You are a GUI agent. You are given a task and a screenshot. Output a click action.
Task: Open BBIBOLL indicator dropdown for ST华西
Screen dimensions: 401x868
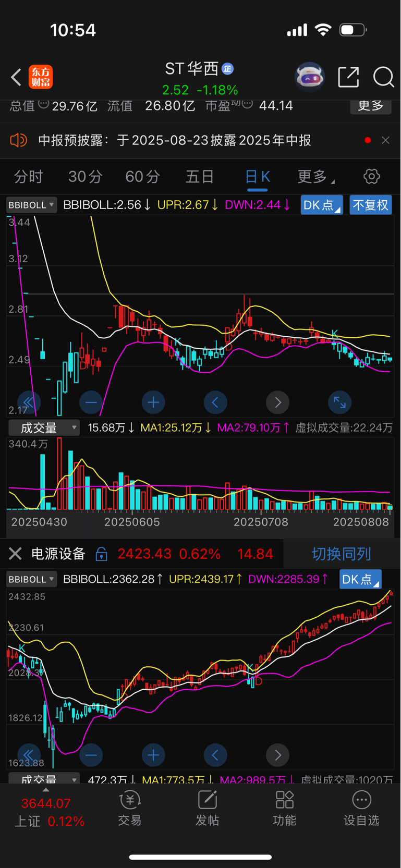tap(31, 205)
